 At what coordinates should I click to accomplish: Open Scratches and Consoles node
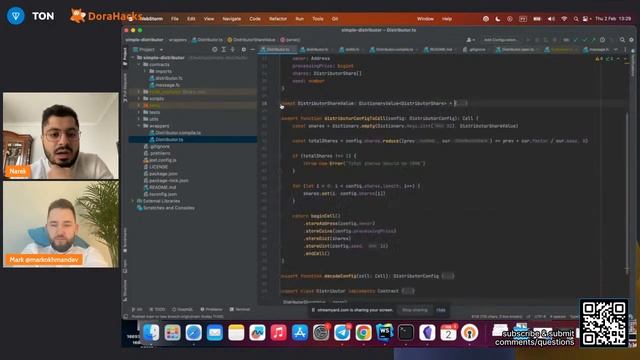[166, 208]
